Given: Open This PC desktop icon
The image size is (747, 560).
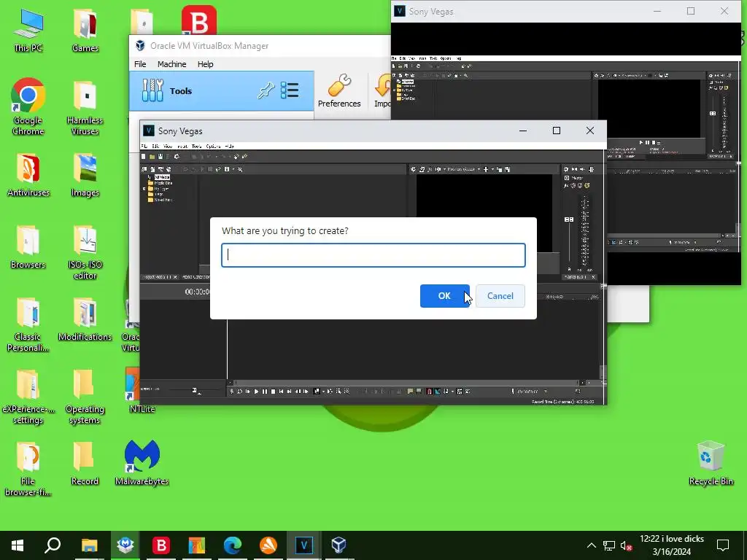Looking at the screenshot, I should (28, 30).
